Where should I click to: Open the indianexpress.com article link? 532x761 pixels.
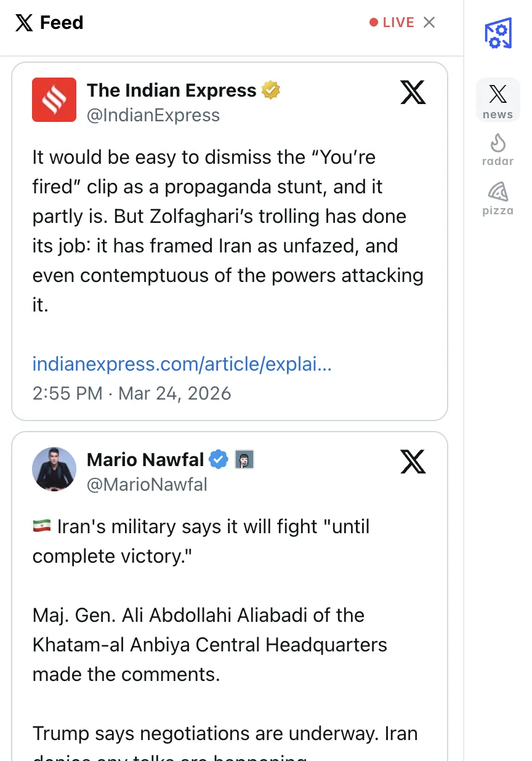click(182, 364)
